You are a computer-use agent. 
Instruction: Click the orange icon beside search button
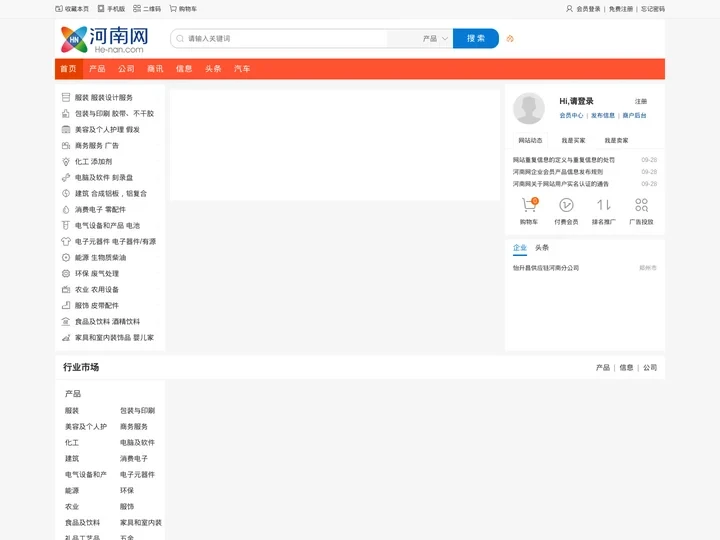510,39
